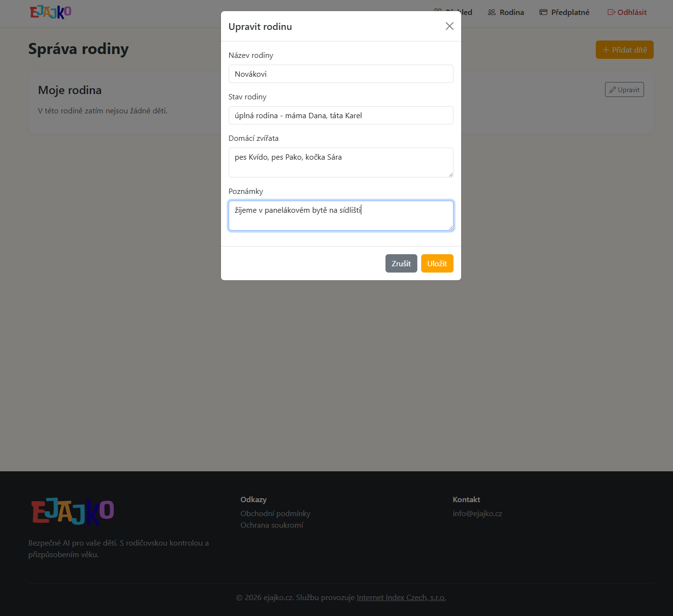This screenshot has height=616, width=673.
Task: Click the Rodina people icon
Action: click(x=492, y=13)
